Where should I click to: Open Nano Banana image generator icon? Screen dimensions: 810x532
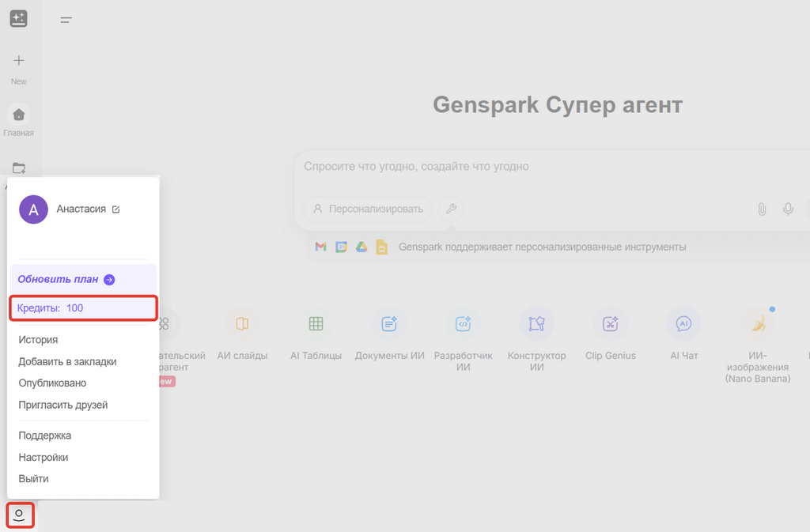click(x=758, y=323)
